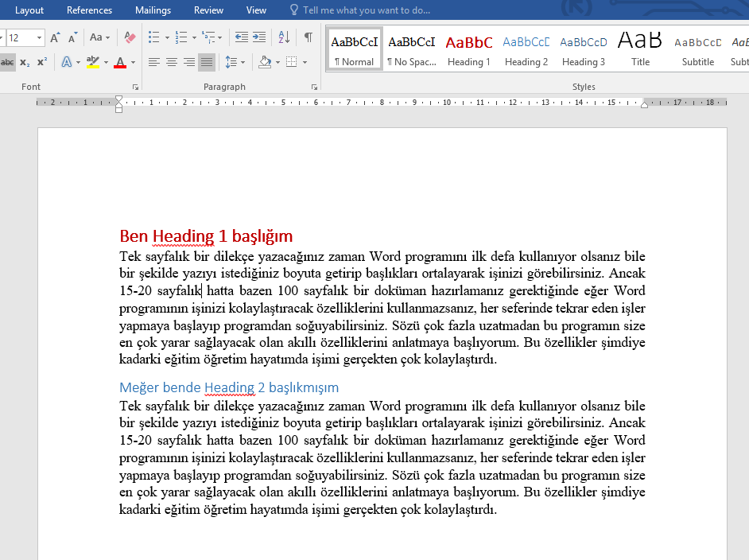Screen dimensions: 749x560
Task: Shrink font size with smaller A icon
Action: [72, 37]
